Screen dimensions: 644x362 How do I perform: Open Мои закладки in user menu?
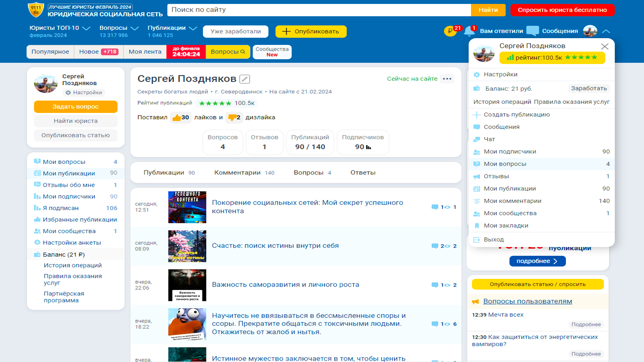click(x=506, y=226)
